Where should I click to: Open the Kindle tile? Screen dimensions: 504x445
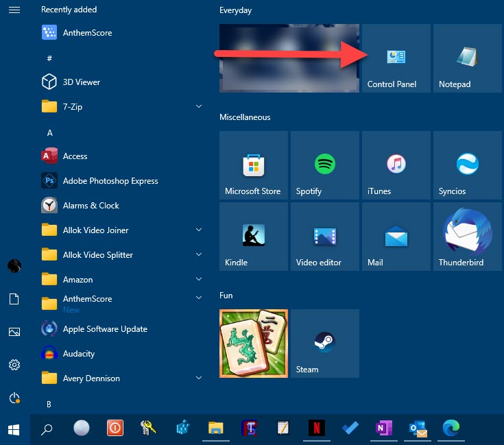pyautogui.click(x=254, y=237)
